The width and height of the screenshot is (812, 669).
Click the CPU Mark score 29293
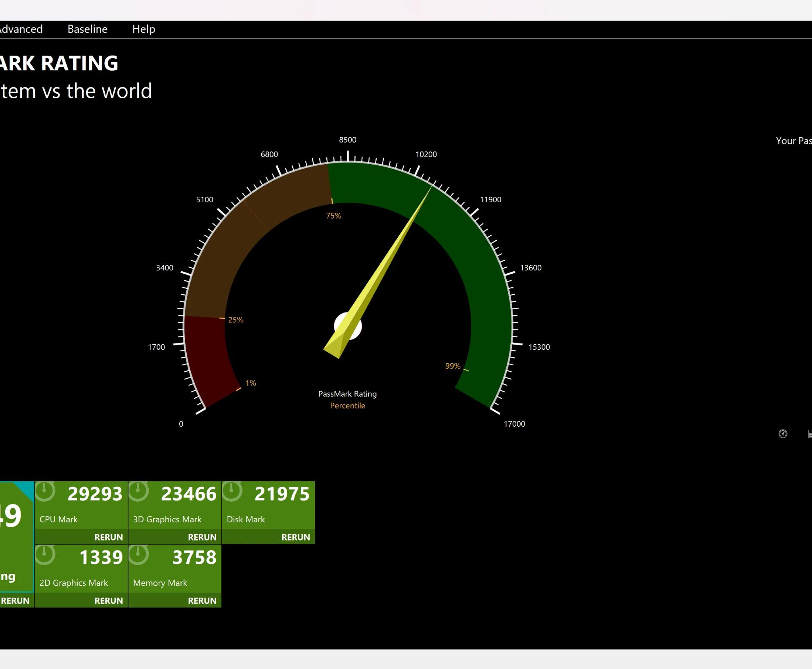[95, 494]
